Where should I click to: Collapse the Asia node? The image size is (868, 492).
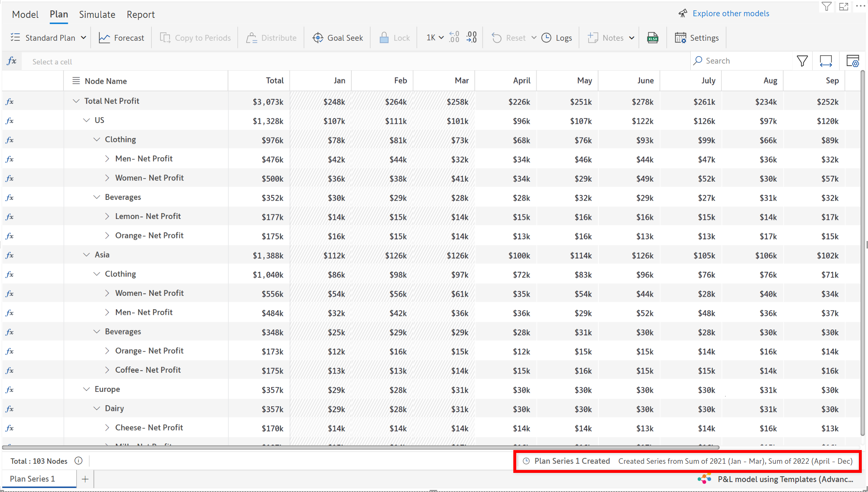point(86,255)
